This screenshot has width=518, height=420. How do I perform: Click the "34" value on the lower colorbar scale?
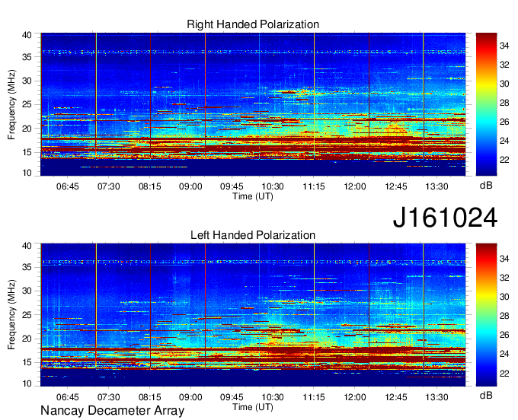coord(504,259)
